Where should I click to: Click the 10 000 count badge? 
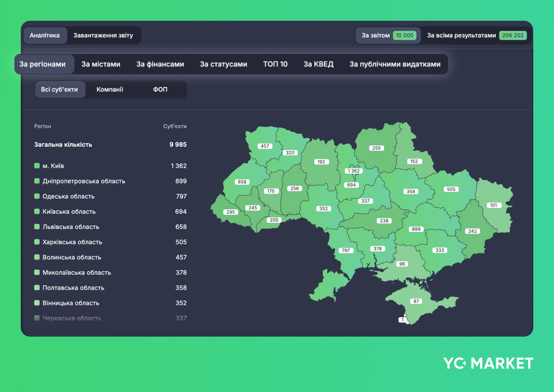pyautogui.click(x=405, y=36)
